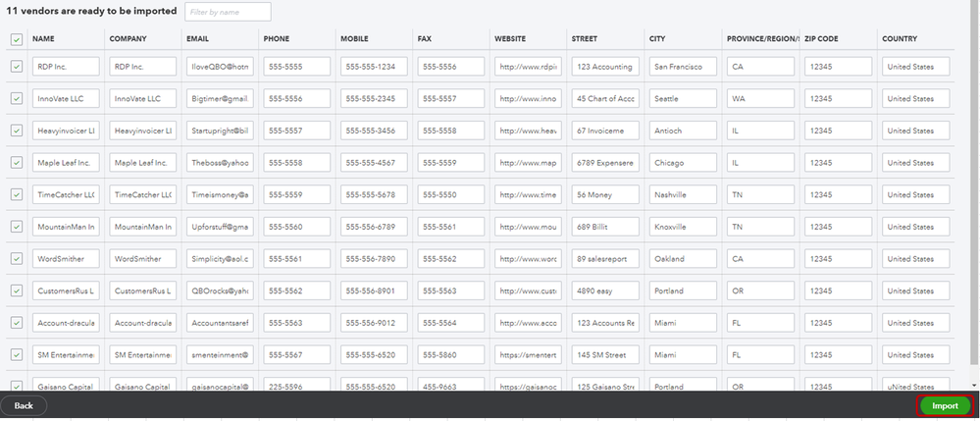
Task: Edit Bigtimer email field
Action: tap(220, 98)
